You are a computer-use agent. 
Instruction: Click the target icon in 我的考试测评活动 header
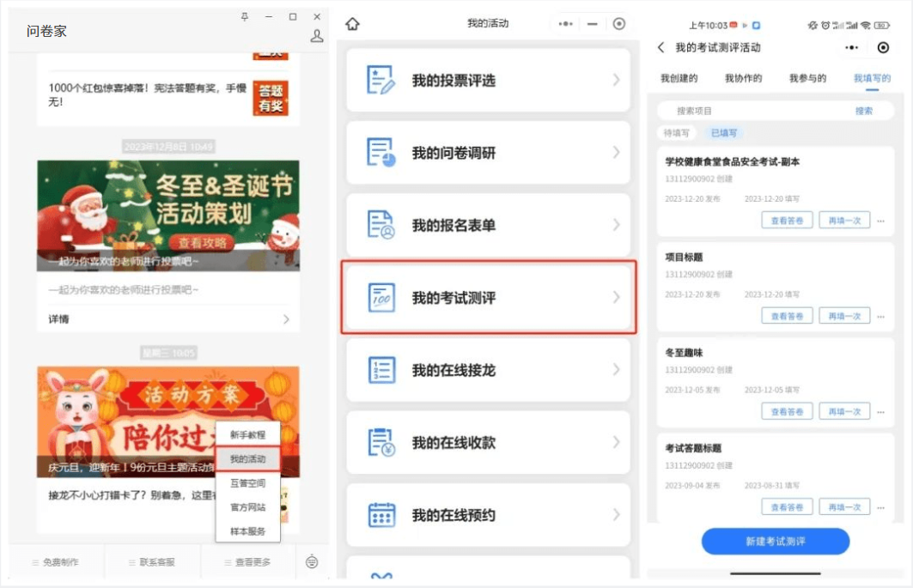pos(883,48)
